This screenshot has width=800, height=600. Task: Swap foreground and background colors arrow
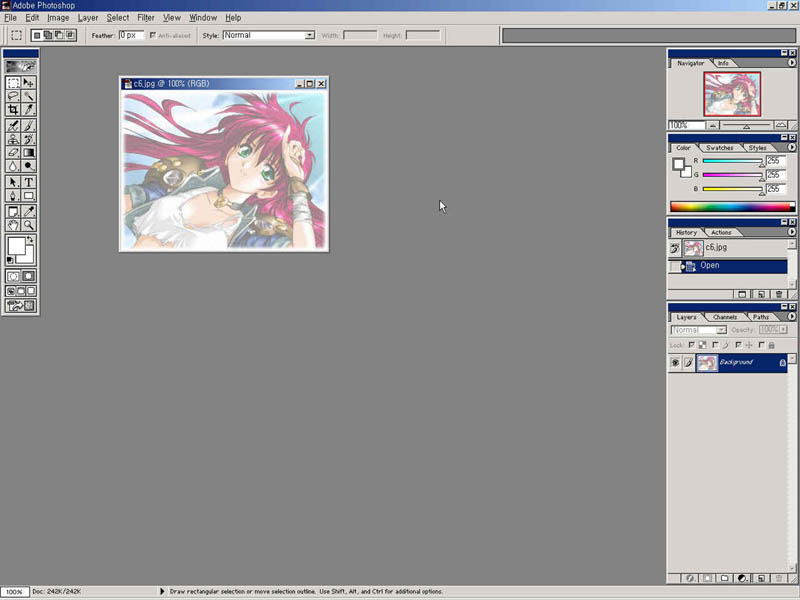[31, 239]
